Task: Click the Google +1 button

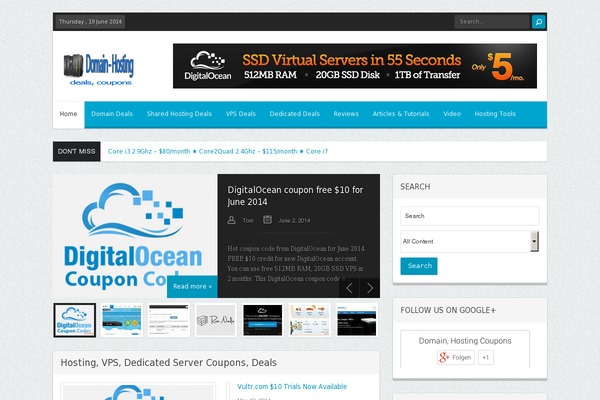Action: pos(486,358)
